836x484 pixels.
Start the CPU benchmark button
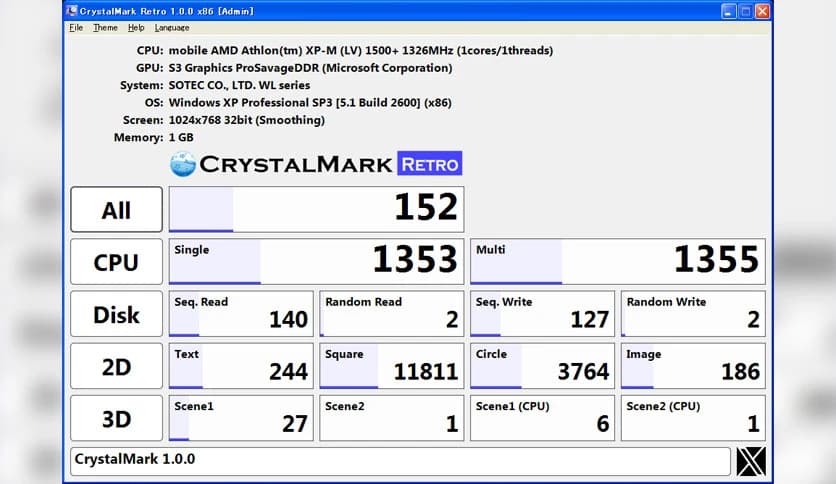pos(116,262)
